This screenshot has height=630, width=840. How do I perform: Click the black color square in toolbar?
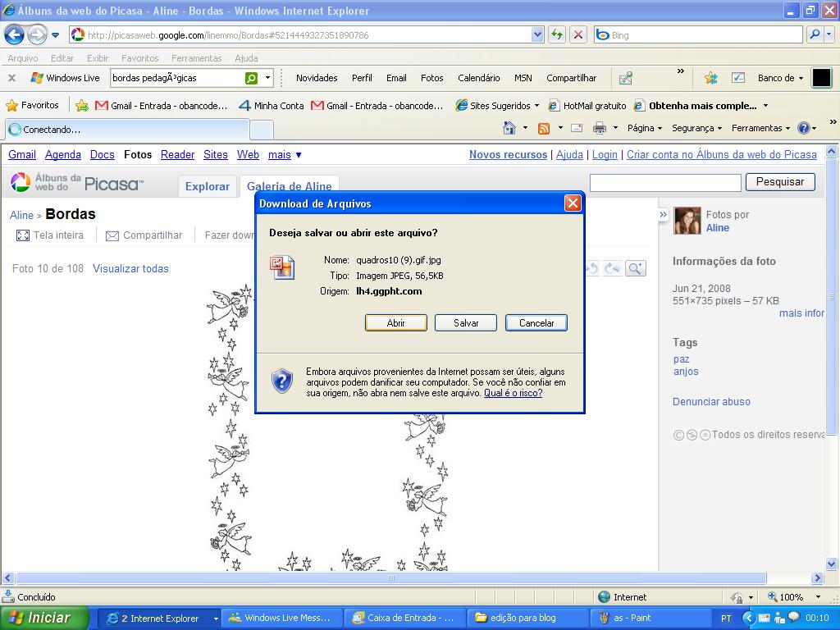[x=821, y=78]
